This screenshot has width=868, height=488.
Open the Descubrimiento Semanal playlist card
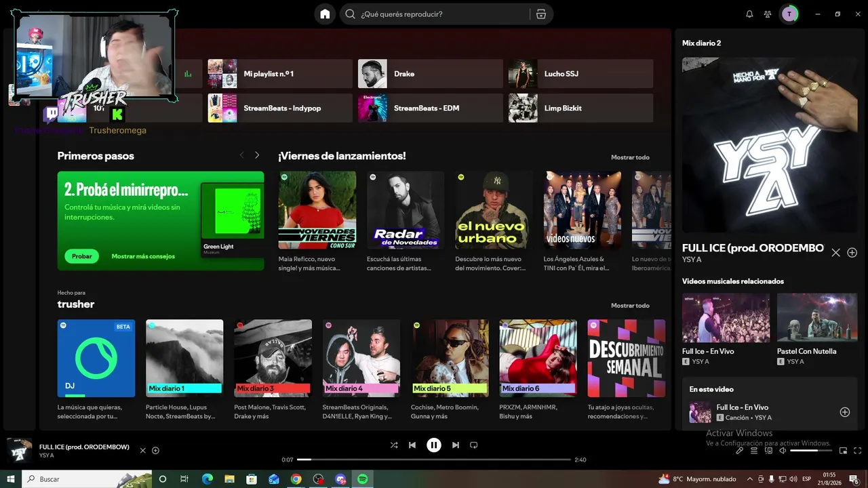pyautogui.click(x=627, y=370)
